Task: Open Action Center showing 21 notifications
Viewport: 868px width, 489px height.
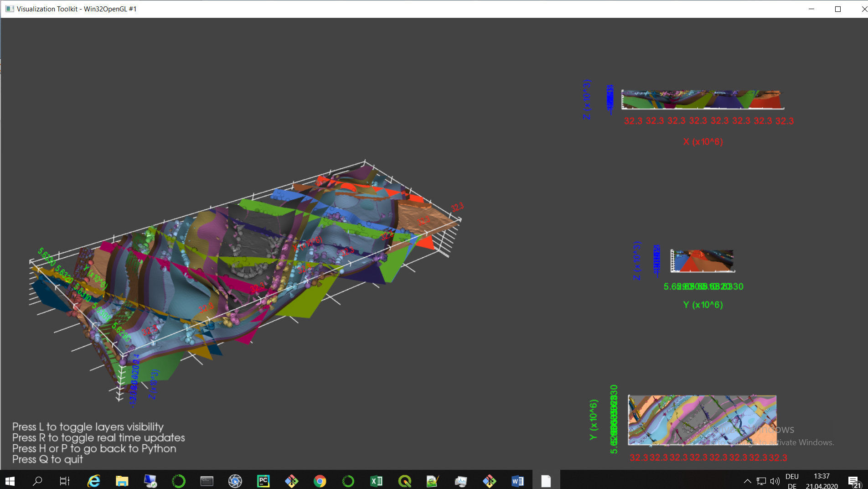Action: [x=854, y=480]
